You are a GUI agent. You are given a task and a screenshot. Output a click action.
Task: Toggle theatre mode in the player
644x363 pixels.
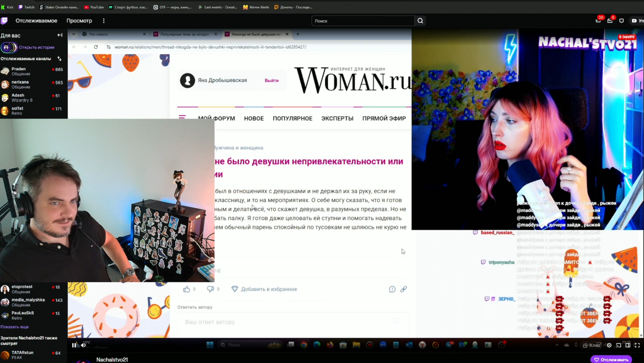pyautogui.click(x=628, y=345)
